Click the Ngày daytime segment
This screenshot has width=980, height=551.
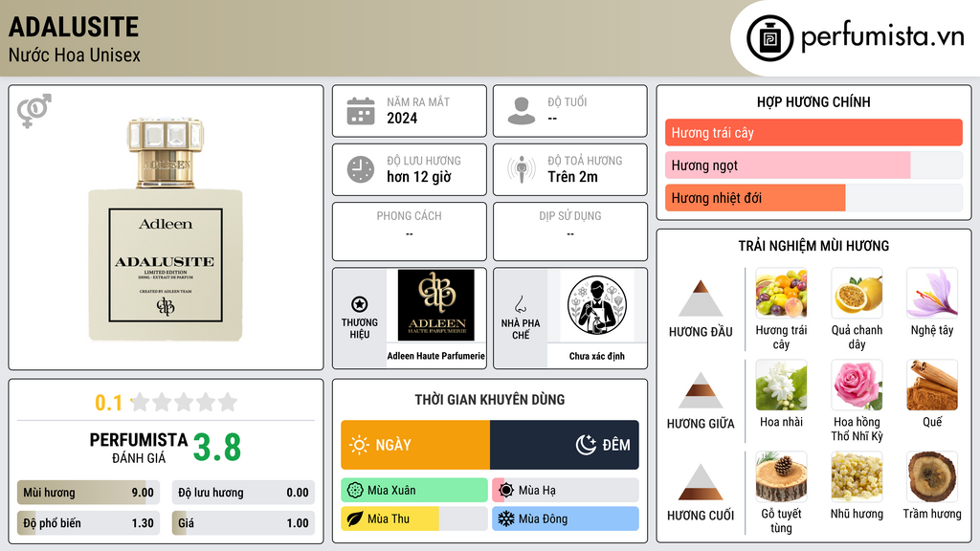[x=415, y=445]
